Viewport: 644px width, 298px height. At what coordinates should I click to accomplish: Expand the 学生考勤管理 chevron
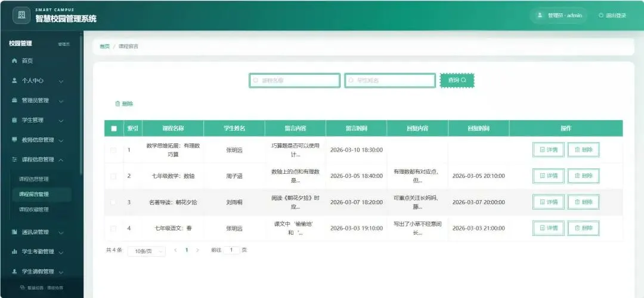(x=61, y=252)
